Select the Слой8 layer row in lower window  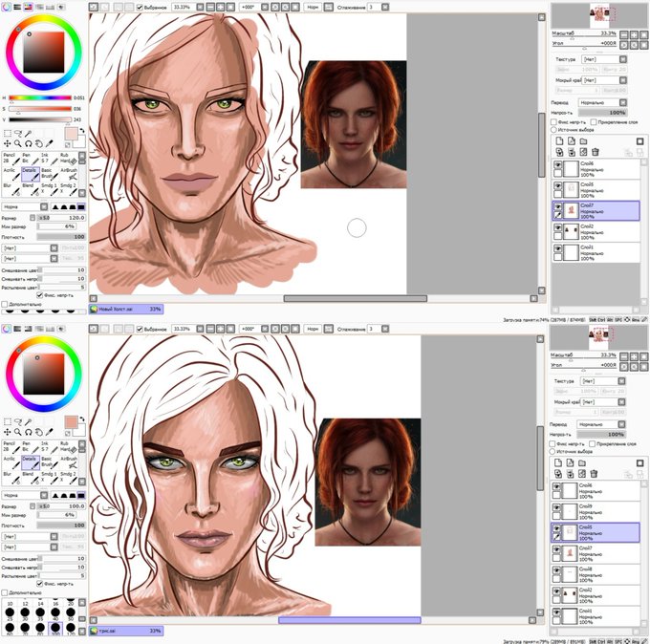point(595,574)
